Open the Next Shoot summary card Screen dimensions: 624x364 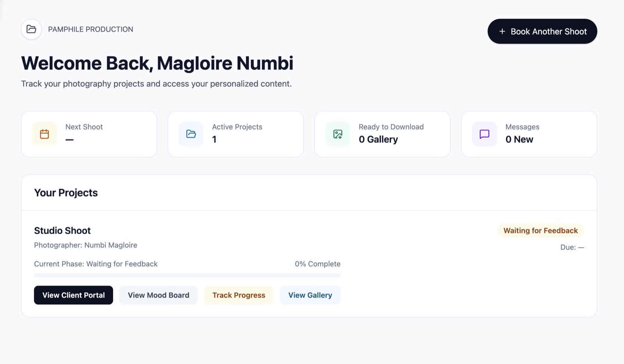click(x=89, y=134)
